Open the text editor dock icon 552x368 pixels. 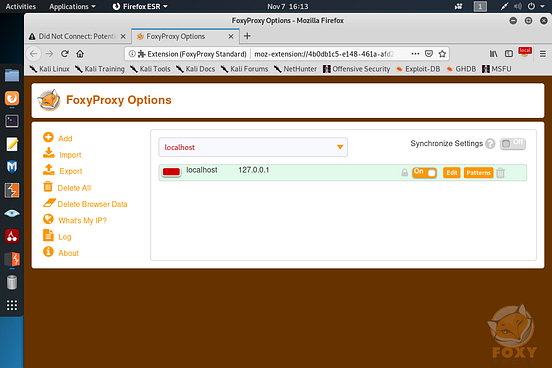[x=12, y=144]
